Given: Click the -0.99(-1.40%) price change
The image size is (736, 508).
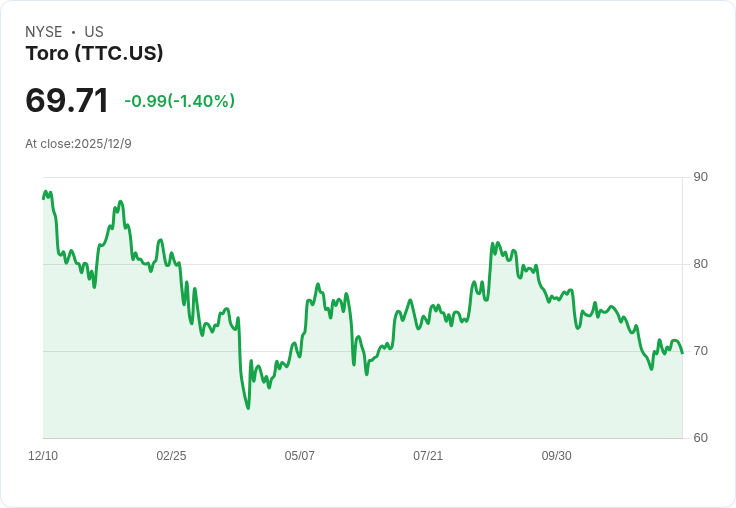Looking at the screenshot, I should pyautogui.click(x=179, y=101).
